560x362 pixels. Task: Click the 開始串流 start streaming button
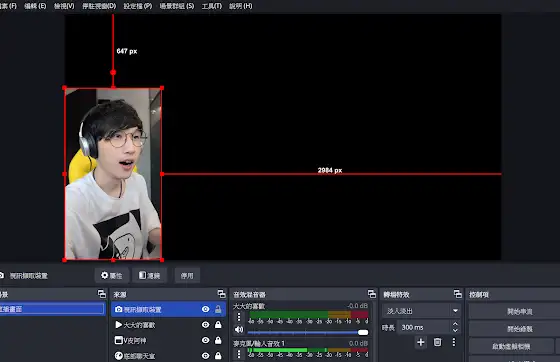pyautogui.click(x=519, y=311)
